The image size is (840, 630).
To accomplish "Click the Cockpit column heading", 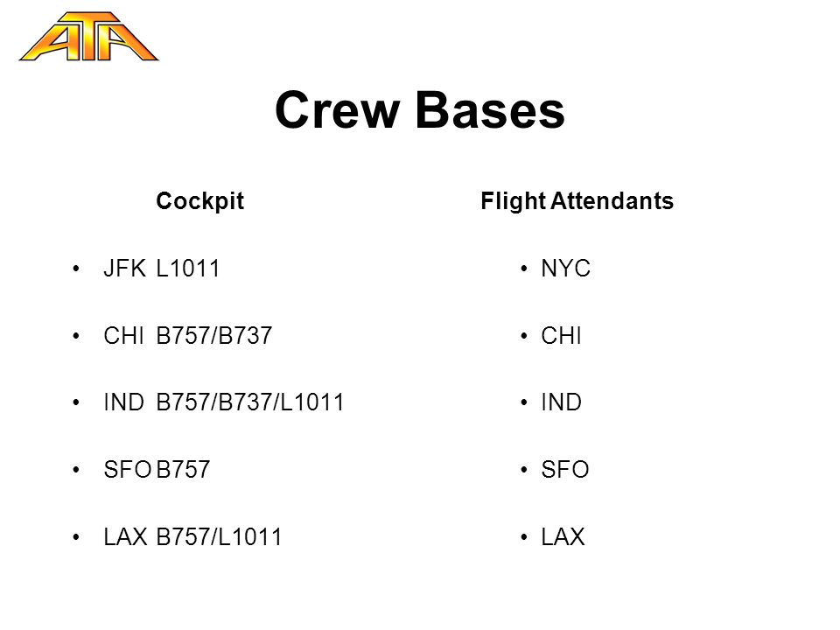I will tap(199, 201).
